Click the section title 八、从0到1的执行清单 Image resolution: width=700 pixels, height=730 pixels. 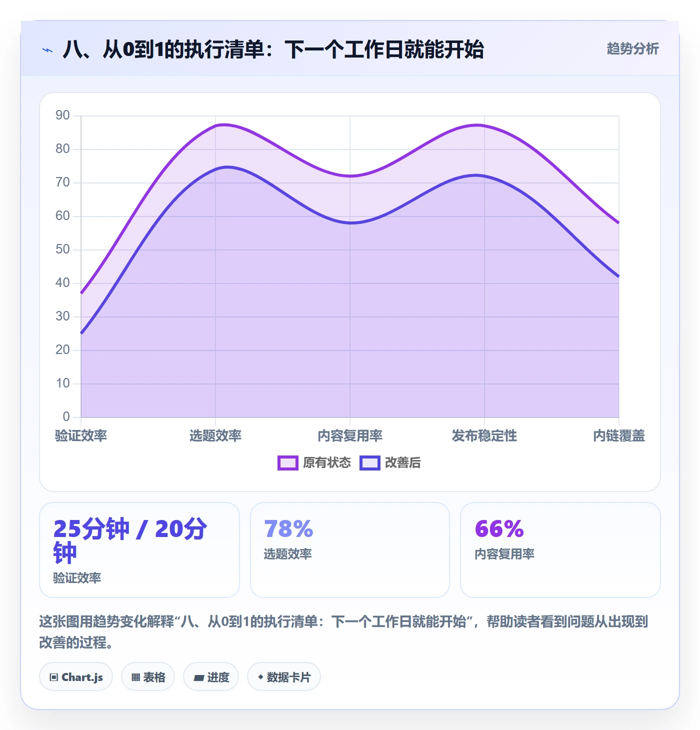coord(273,50)
